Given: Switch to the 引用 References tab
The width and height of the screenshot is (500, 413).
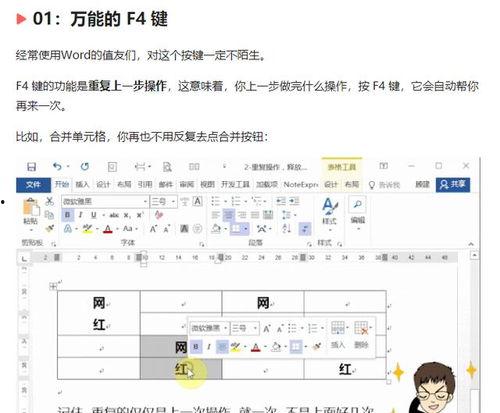Looking at the screenshot, I should 145,184.
